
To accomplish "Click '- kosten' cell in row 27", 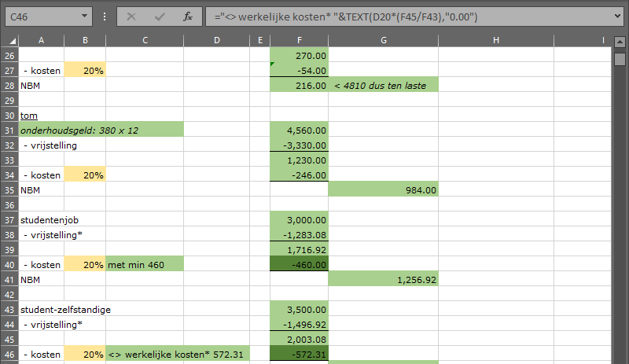I will (42, 71).
